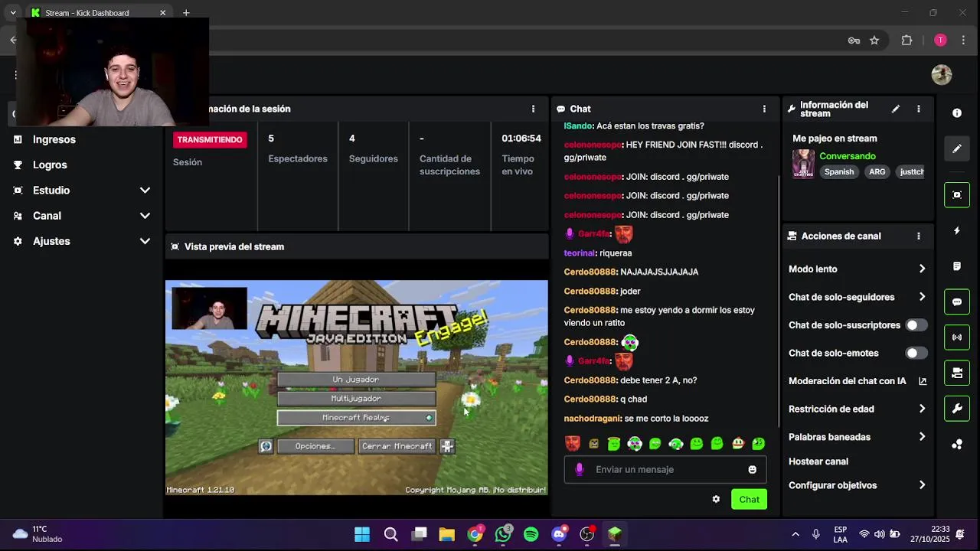
Task: Open WhatsApp from the taskbar
Action: click(503, 534)
